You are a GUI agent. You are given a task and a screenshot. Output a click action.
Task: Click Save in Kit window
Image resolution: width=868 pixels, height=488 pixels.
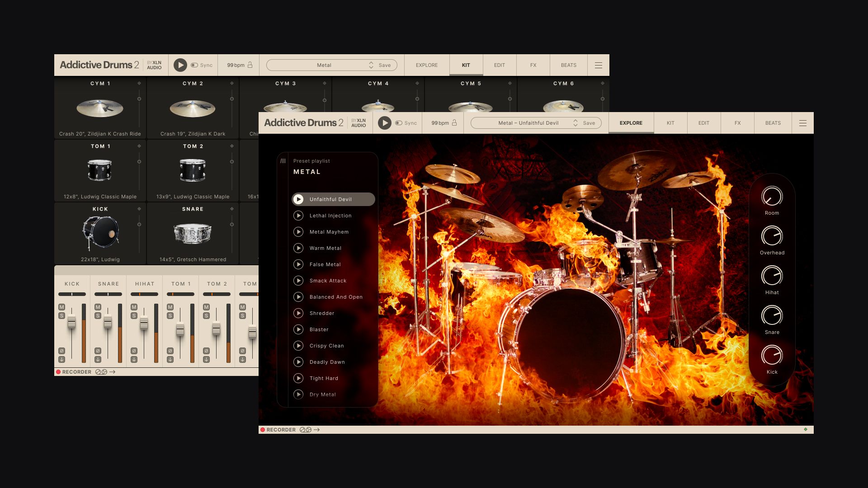click(x=385, y=65)
